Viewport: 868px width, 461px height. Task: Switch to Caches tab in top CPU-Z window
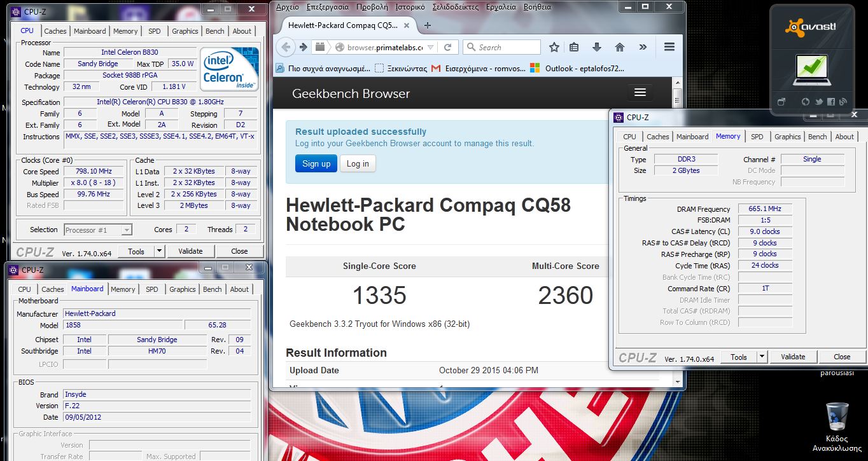(x=55, y=31)
